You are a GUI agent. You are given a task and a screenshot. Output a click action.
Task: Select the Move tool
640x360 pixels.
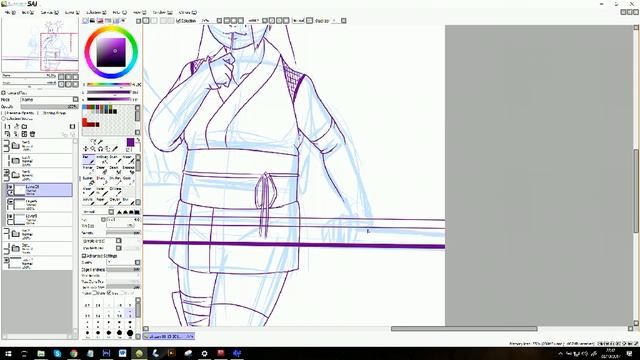tap(86, 149)
